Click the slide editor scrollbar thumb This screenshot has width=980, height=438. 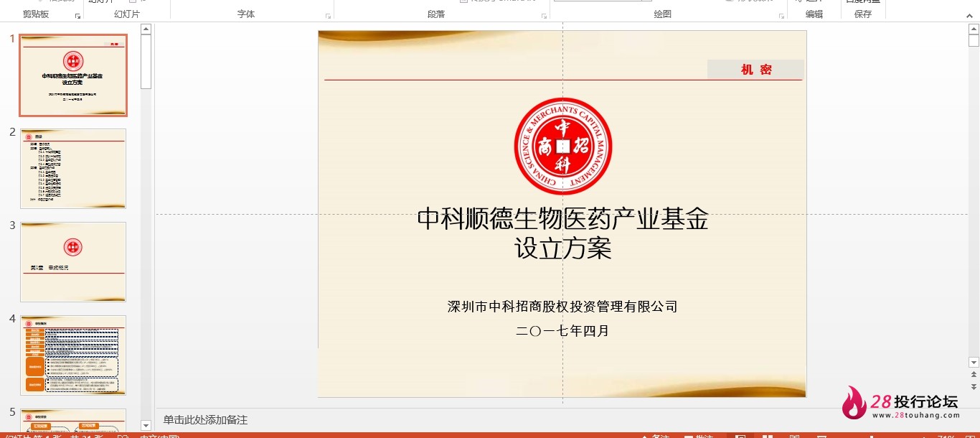974,40
